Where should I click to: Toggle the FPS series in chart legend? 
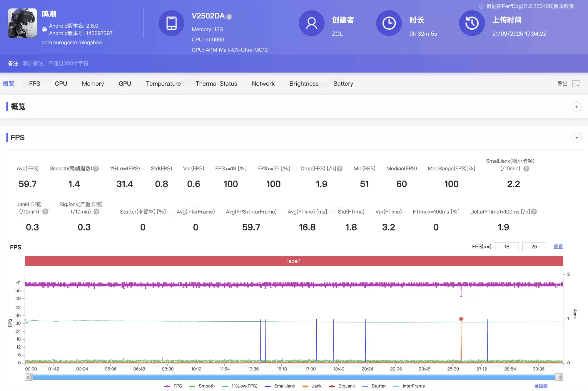[173, 386]
